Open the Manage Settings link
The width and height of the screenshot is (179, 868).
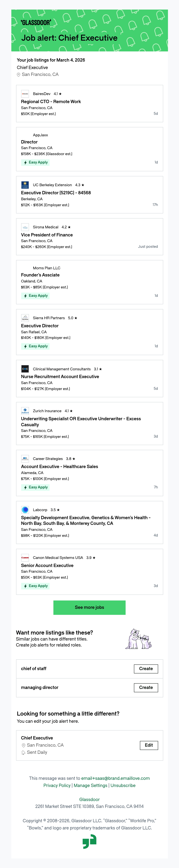pos(91,786)
